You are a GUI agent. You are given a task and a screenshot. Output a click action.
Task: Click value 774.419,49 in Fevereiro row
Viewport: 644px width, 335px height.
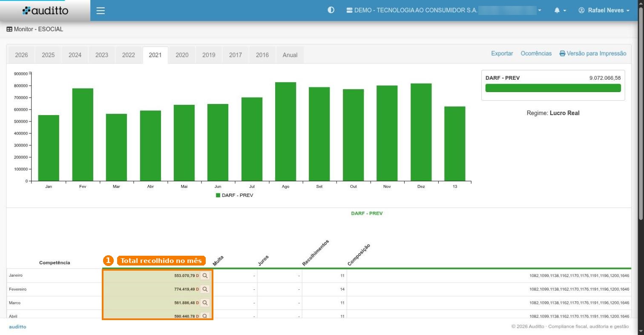coord(184,289)
